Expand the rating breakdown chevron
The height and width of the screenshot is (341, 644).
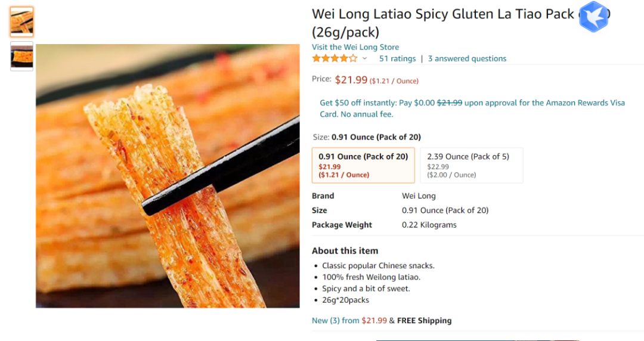(364, 58)
